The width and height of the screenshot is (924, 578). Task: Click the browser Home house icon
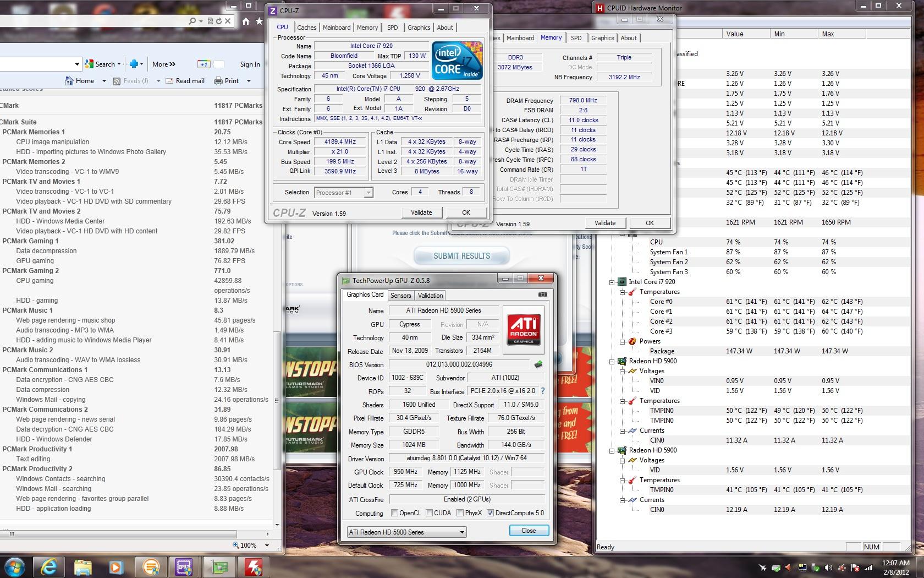(x=246, y=21)
